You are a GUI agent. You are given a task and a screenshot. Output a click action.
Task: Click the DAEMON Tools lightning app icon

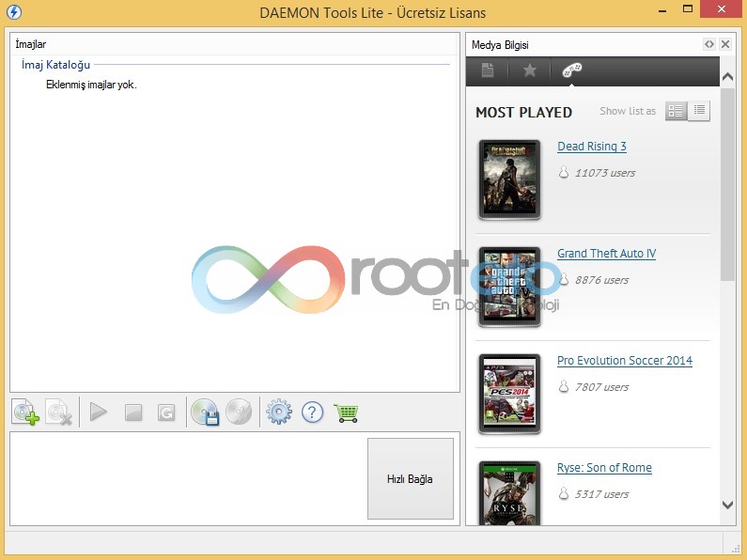click(14, 12)
